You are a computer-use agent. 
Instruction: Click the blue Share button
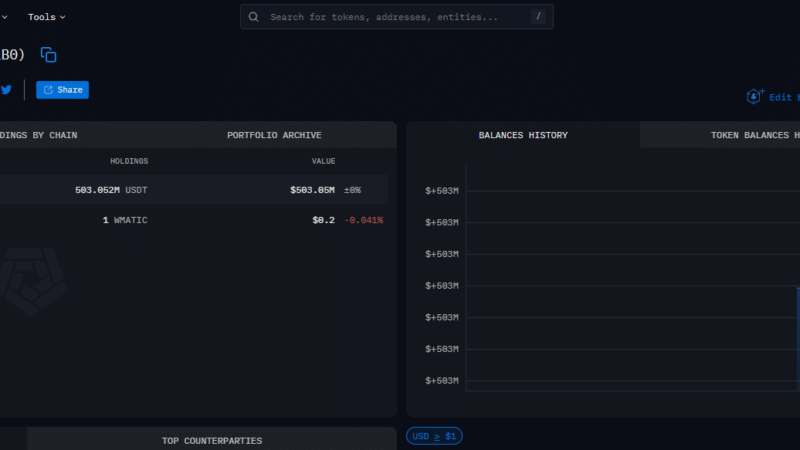coord(62,90)
